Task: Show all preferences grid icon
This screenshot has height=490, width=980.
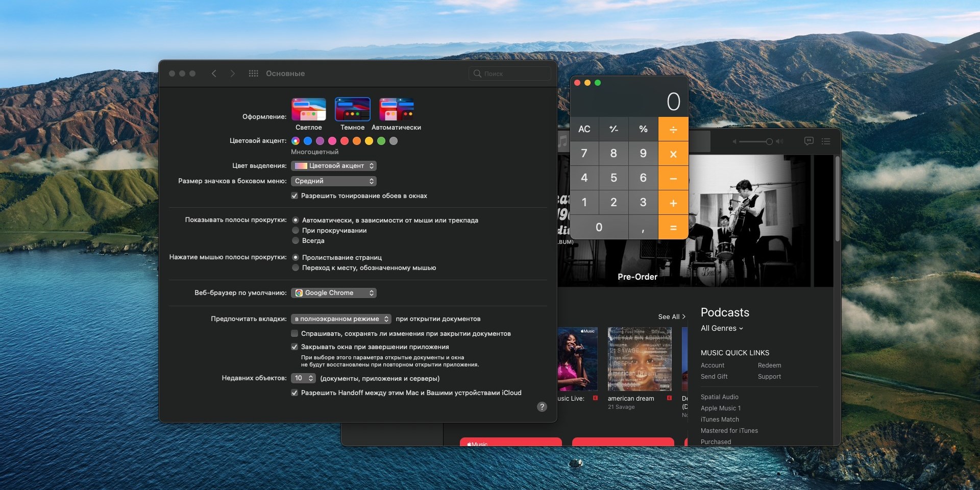Action: click(253, 73)
